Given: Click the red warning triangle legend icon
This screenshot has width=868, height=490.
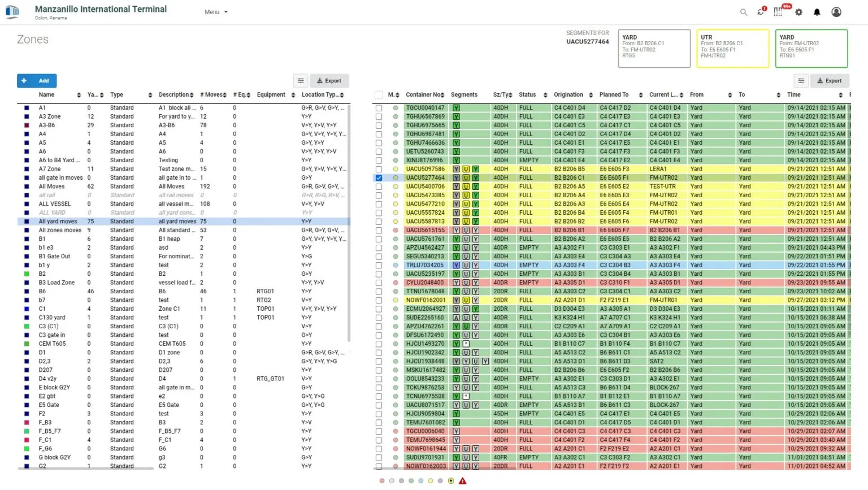Looking at the screenshot, I should pyautogui.click(x=463, y=481).
